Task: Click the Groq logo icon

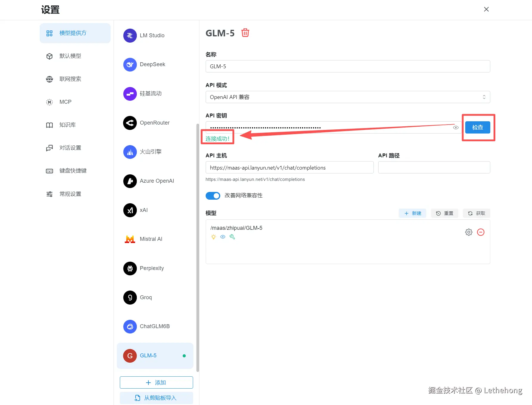Action: pyautogui.click(x=130, y=297)
